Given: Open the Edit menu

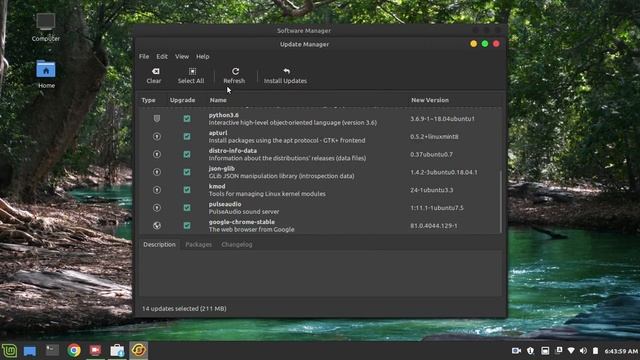Looking at the screenshot, I should pyautogui.click(x=162, y=56).
